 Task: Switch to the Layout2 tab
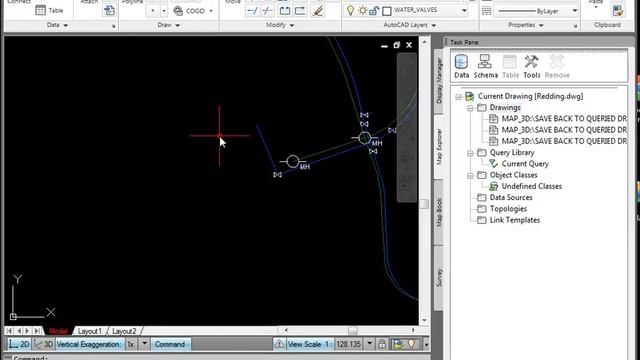point(124,331)
